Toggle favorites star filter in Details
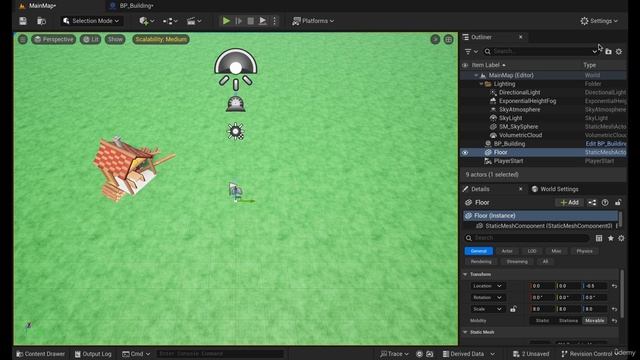Screen dimensions: 640x360 click(610, 238)
